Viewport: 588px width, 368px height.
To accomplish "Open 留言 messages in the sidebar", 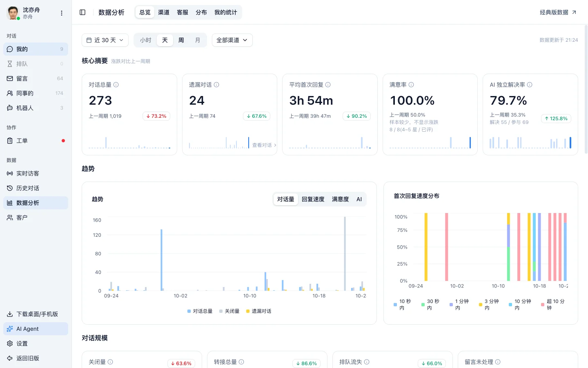I will (x=36, y=79).
